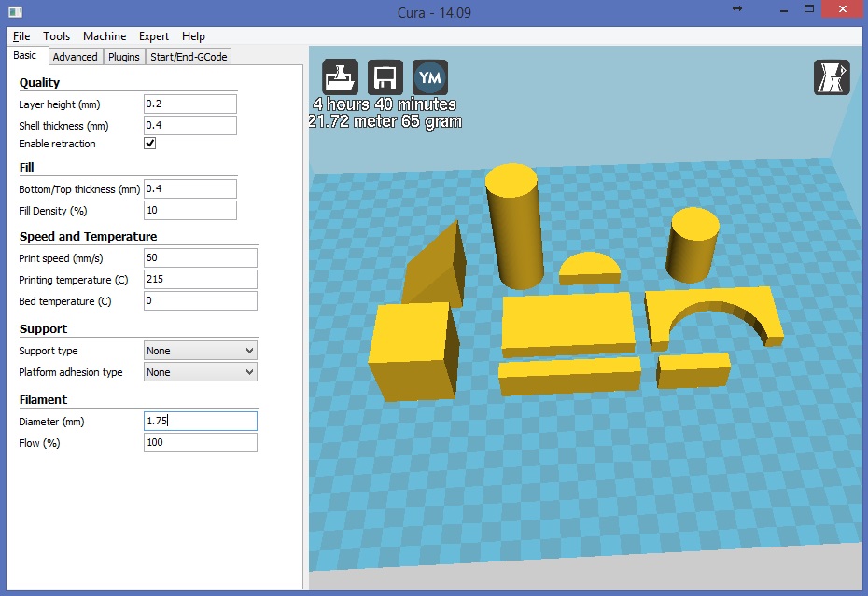868x596 pixels.
Task: Open the File menu
Action: pos(21,36)
